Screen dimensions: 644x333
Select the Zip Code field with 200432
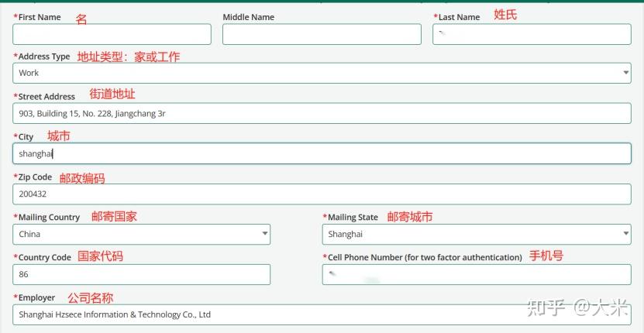(x=322, y=194)
